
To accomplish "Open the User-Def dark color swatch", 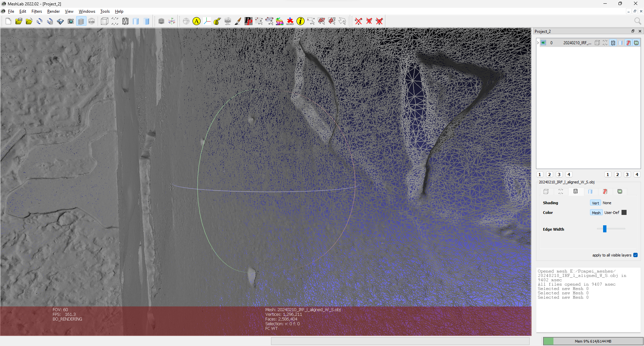I will (x=624, y=213).
